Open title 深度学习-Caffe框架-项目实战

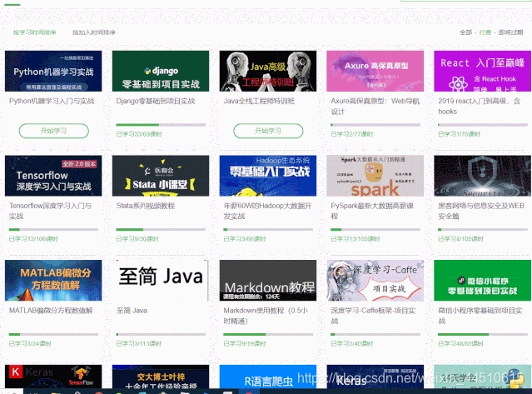(373, 316)
